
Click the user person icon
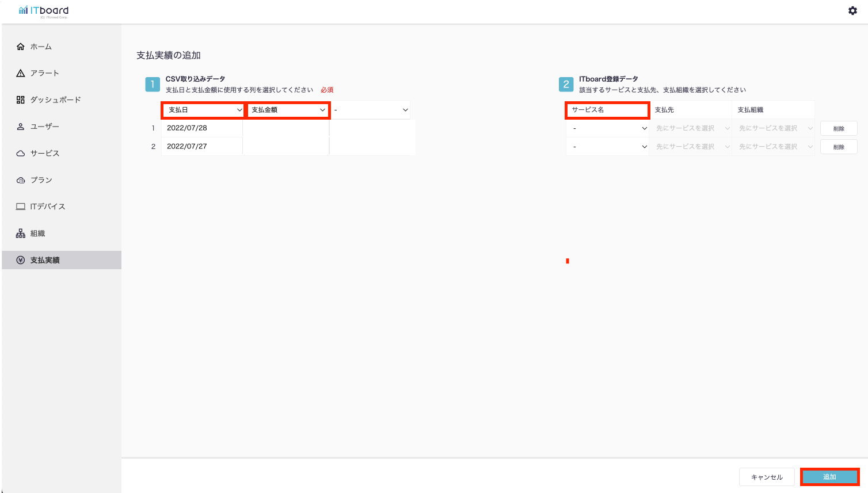point(21,127)
